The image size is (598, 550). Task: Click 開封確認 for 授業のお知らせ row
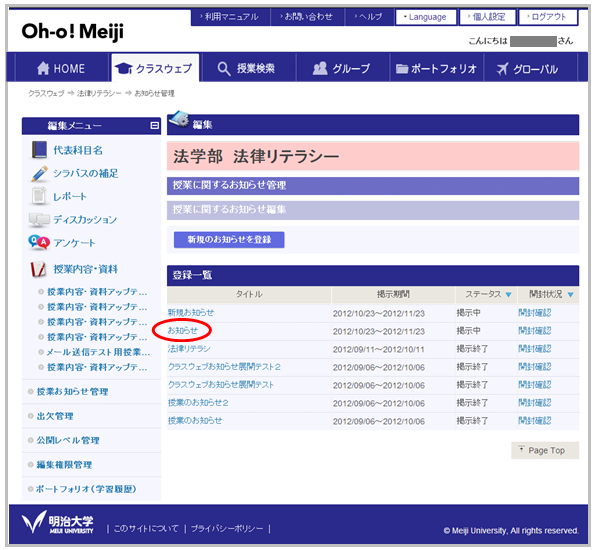tap(535, 421)
